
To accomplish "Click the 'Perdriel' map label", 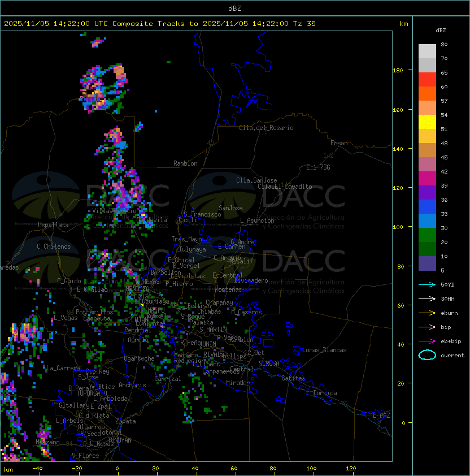I will coord(138,330).
